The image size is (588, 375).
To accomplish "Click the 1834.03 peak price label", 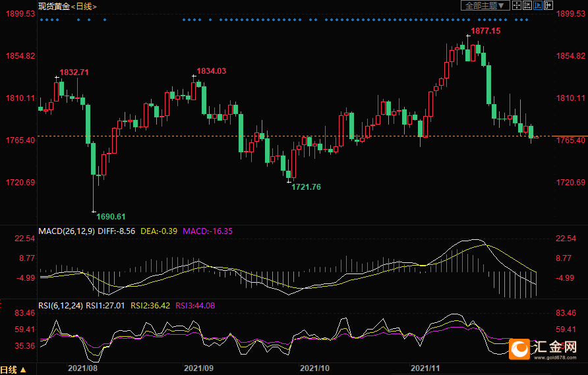I will point(212,71).
